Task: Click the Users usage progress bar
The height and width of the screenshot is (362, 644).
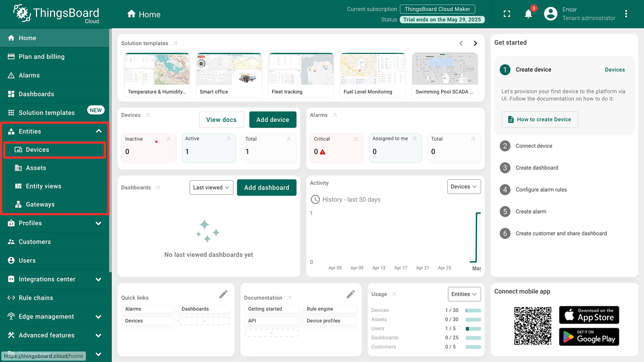Action: tap(473, 328)
